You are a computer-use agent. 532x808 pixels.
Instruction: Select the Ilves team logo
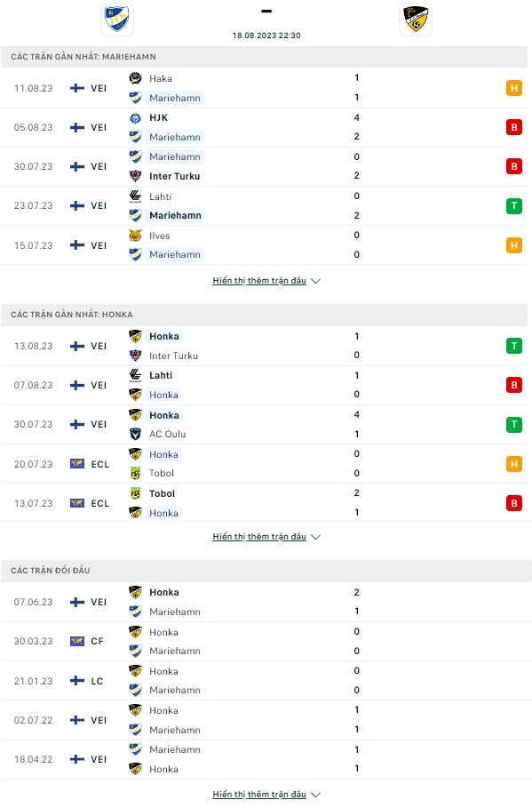click(x=136, y=236)
